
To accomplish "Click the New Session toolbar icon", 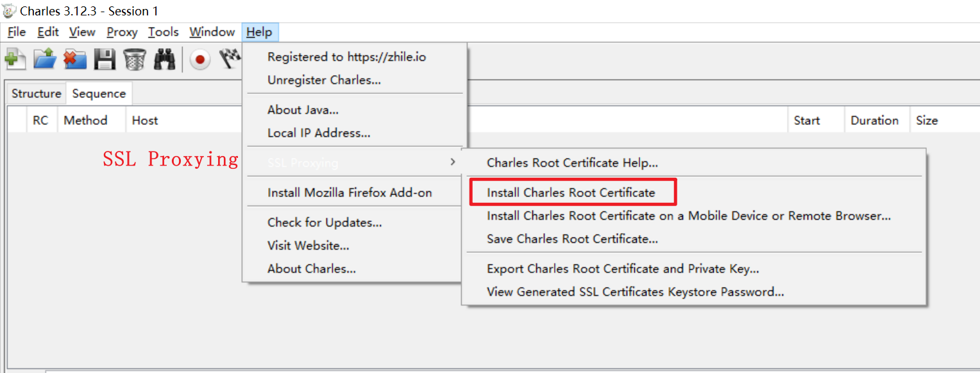I will click(15, 60).
